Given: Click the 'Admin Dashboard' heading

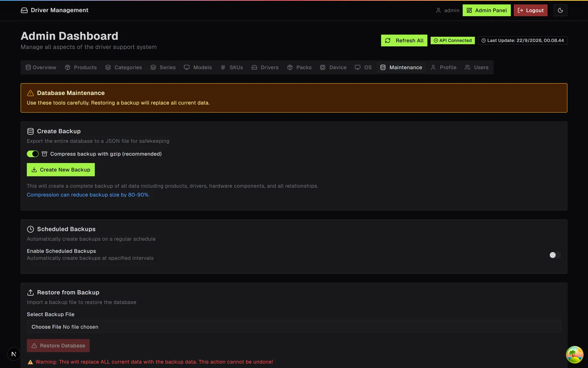Looking at the screenshot, I should pos(69,36).
